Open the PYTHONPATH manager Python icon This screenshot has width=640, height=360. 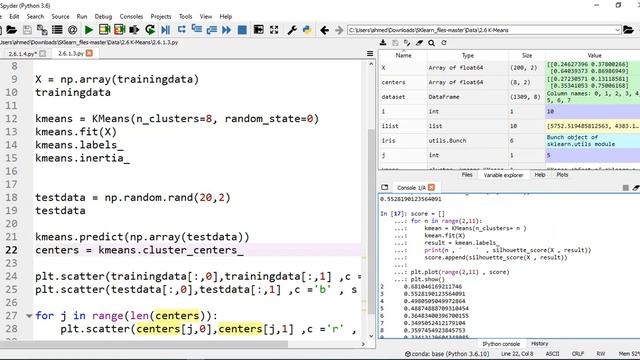click(307, 30)
